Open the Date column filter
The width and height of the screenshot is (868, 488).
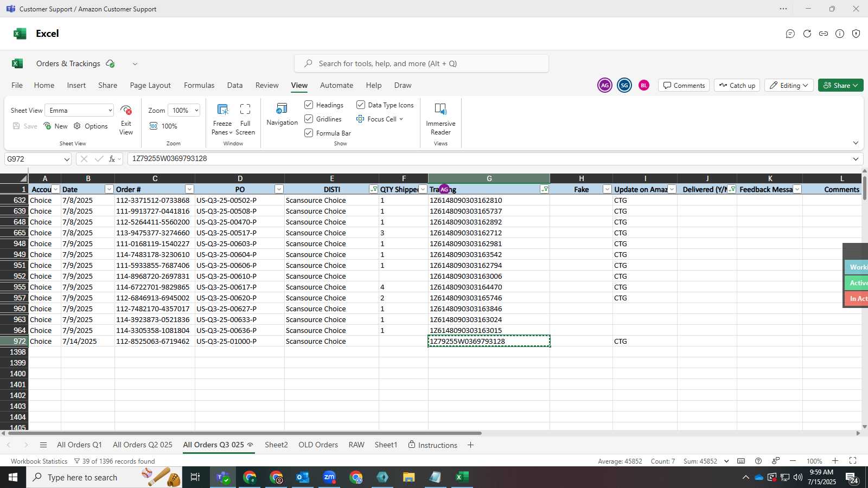tap(109, 189)
